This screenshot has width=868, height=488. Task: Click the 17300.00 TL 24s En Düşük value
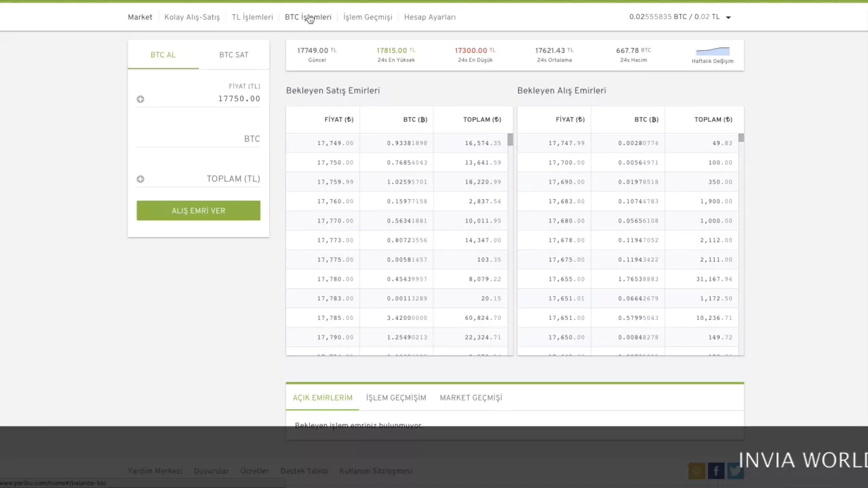pos(475,51)
